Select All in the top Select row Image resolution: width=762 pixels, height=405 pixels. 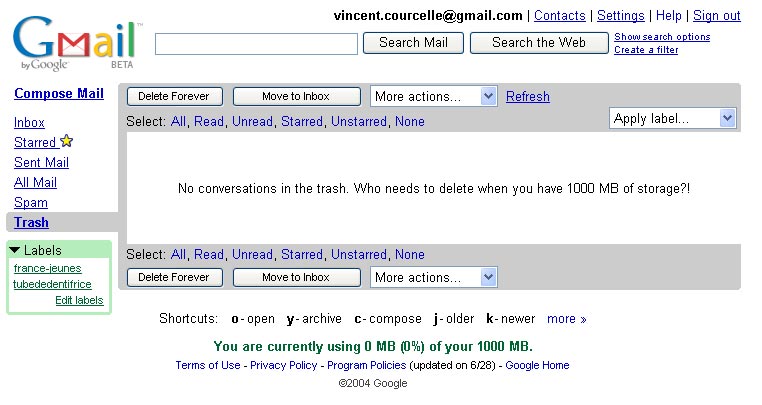(178, 121)
